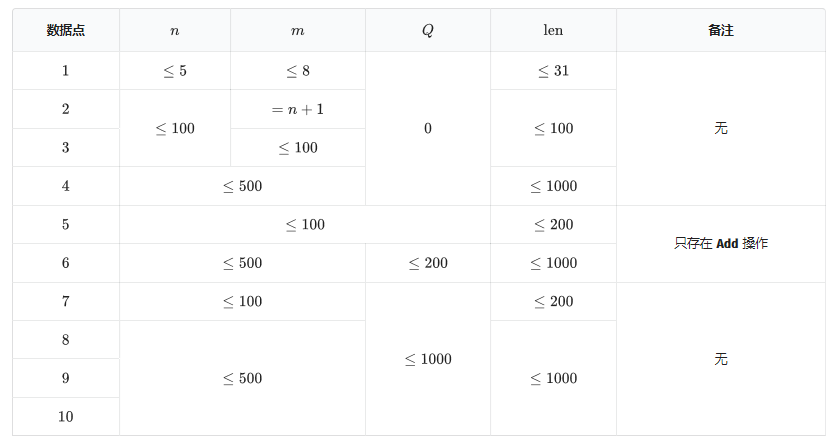Select data point 5 row label
Image resolution: width=835 pixels, height=446 pixels.
[66, 225]
